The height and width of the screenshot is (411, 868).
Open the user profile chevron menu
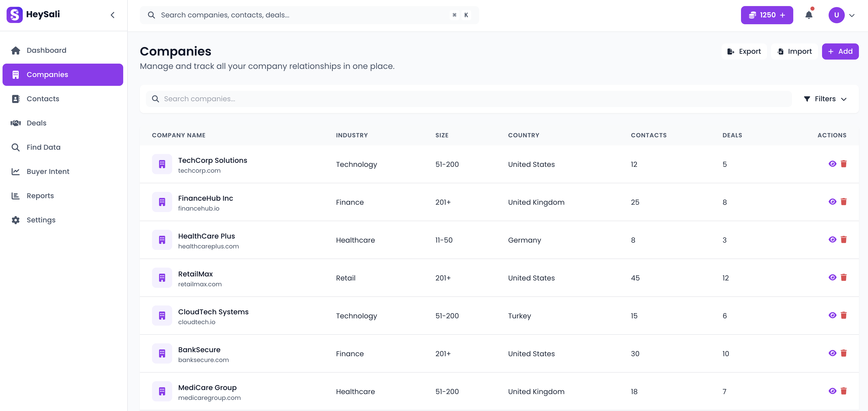[x=853, y=15]
